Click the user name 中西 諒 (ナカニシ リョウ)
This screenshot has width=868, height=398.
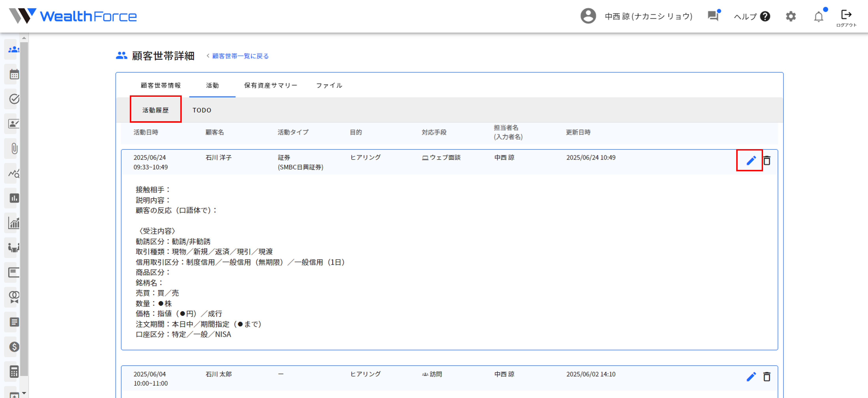[648, 16]
